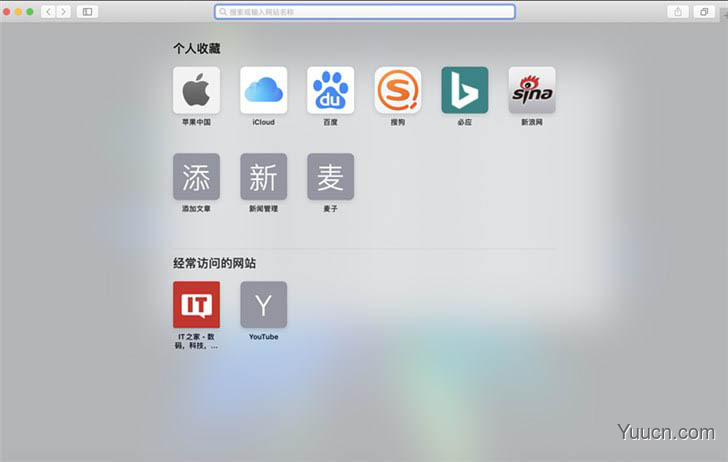Open the 新闻管理 favorite tile

(x=263, y=176)
